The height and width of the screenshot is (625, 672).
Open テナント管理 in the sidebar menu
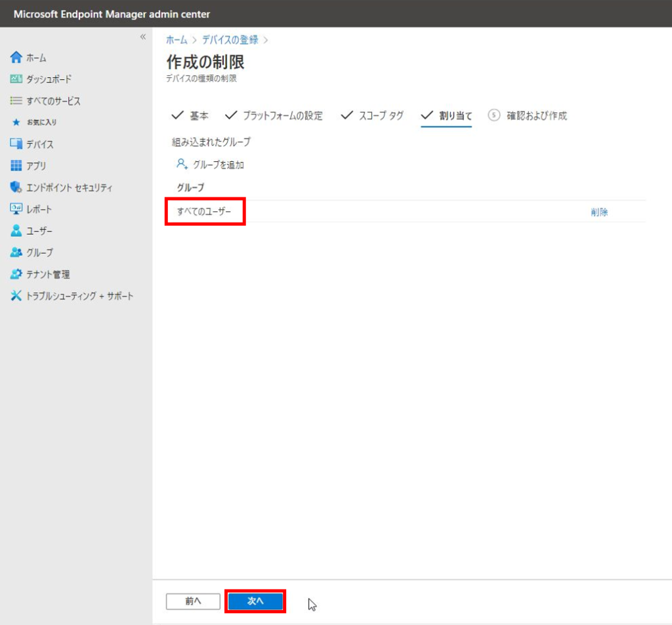48,275
